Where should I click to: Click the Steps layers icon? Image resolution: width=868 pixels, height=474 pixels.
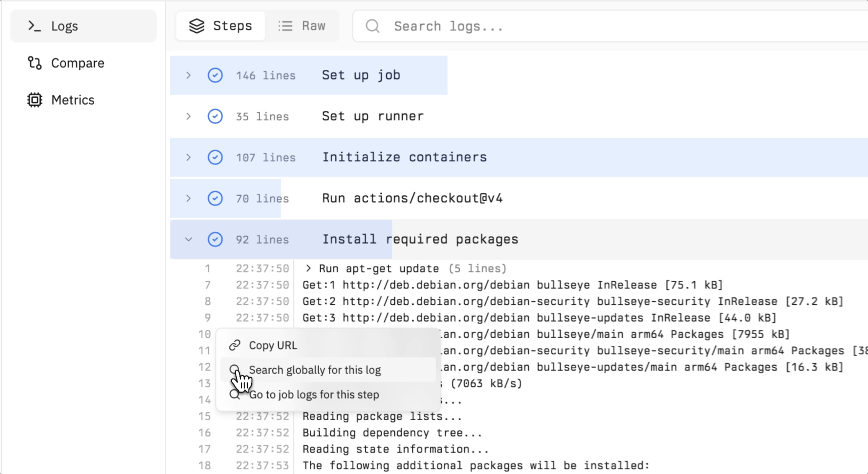point(197,26)
